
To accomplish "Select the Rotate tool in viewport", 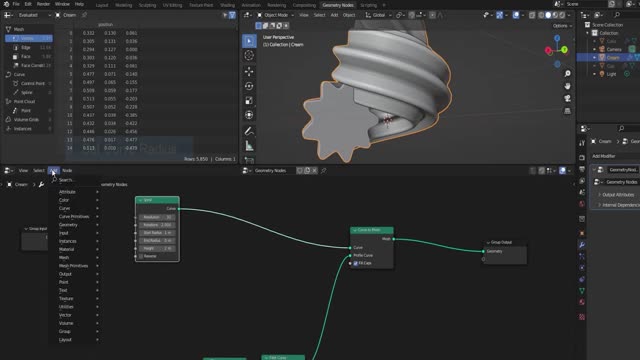I will click(x=249, y=86).
